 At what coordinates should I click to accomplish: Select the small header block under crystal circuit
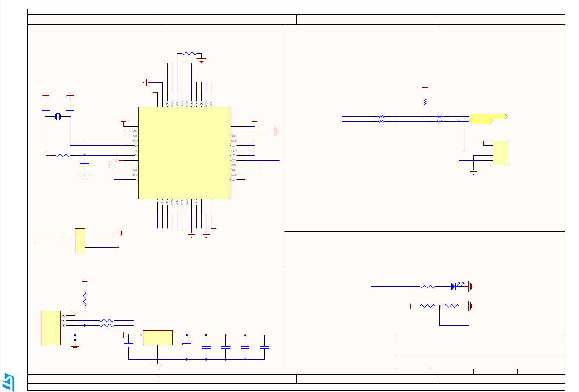point(80,241)
